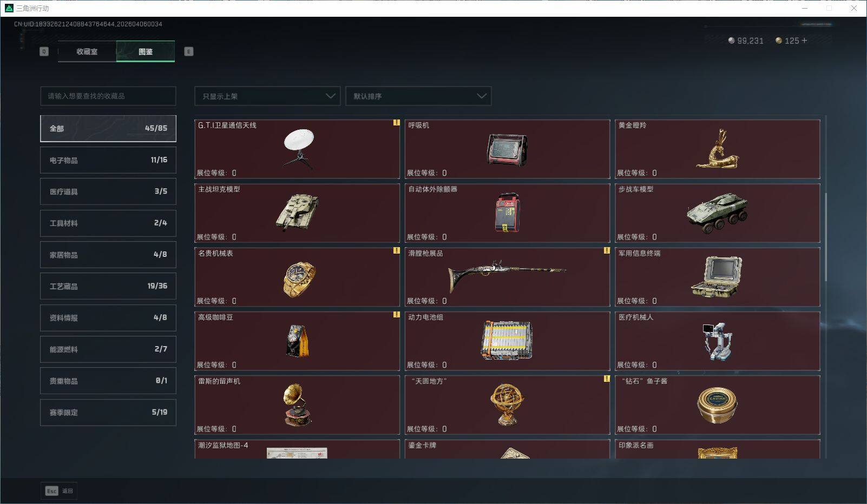Open the 呼吸机 item thumbnail
Viewport: 867px width, 504px height.
[507, 150]
